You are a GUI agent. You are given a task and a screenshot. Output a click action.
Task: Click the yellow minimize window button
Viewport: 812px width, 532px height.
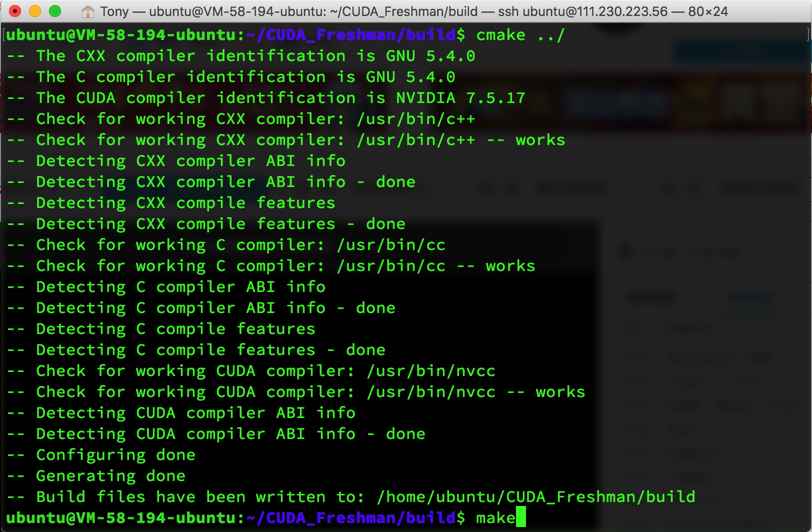[35, 11]
